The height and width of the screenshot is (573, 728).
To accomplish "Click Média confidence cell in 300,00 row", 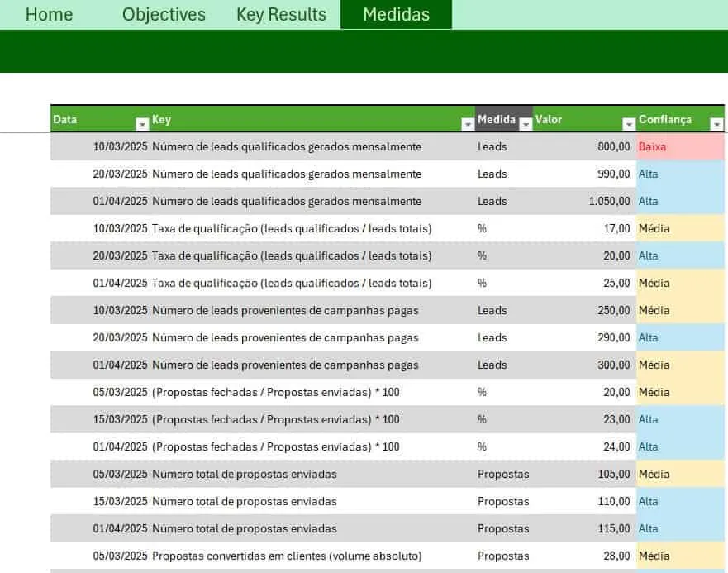I will click(x=680, y=365).
